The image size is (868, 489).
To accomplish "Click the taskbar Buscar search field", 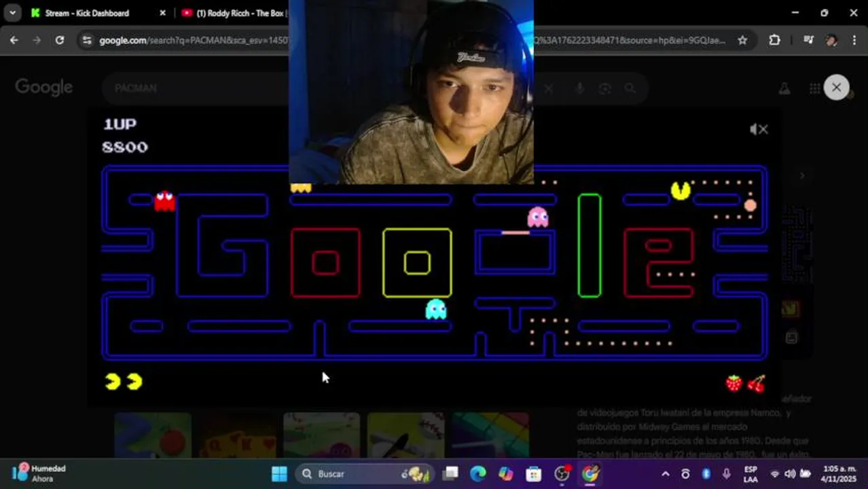I will 364,473.
